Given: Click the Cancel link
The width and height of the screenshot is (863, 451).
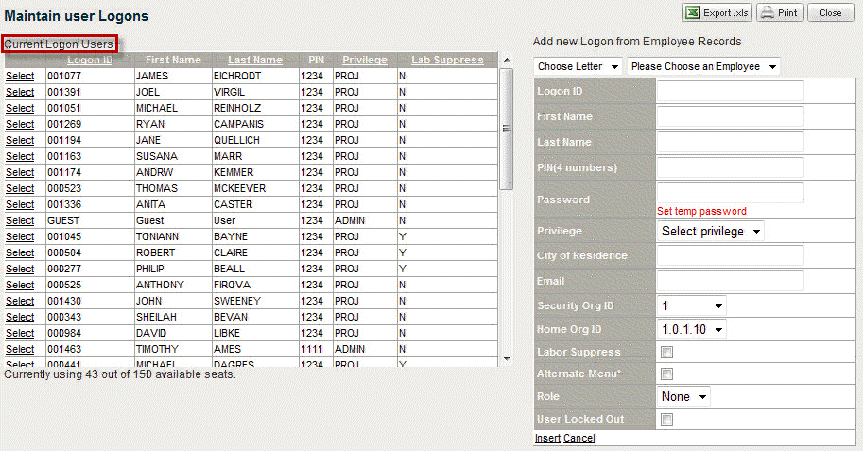Looking at the screenshot, I should 579,438.
